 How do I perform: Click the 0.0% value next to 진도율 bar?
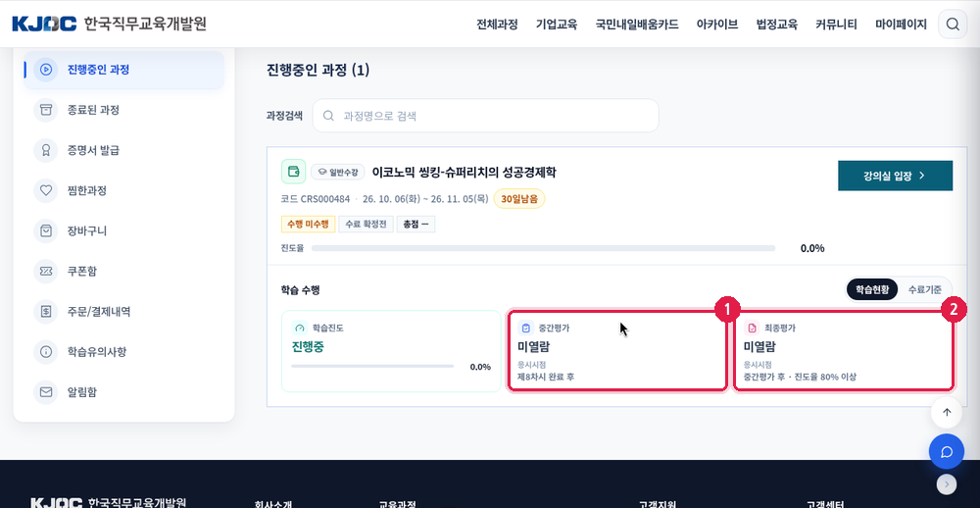click(812, 248)
